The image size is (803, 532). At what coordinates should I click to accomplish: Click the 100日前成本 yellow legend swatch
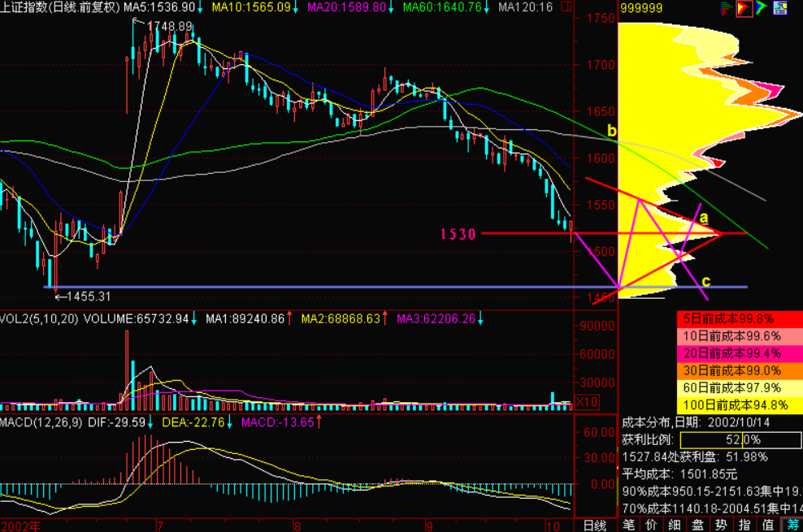740,405
